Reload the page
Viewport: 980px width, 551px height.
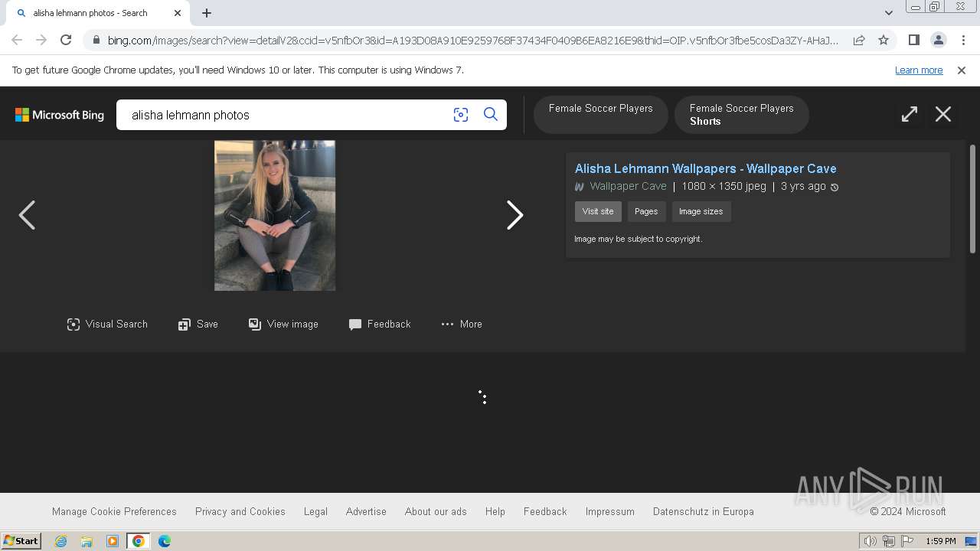(66, 40)
